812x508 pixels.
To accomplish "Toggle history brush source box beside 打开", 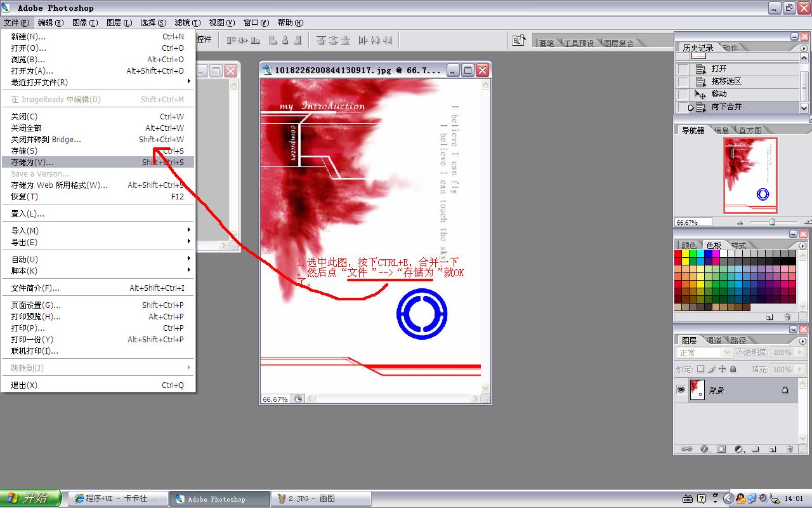I will point(683,69).
